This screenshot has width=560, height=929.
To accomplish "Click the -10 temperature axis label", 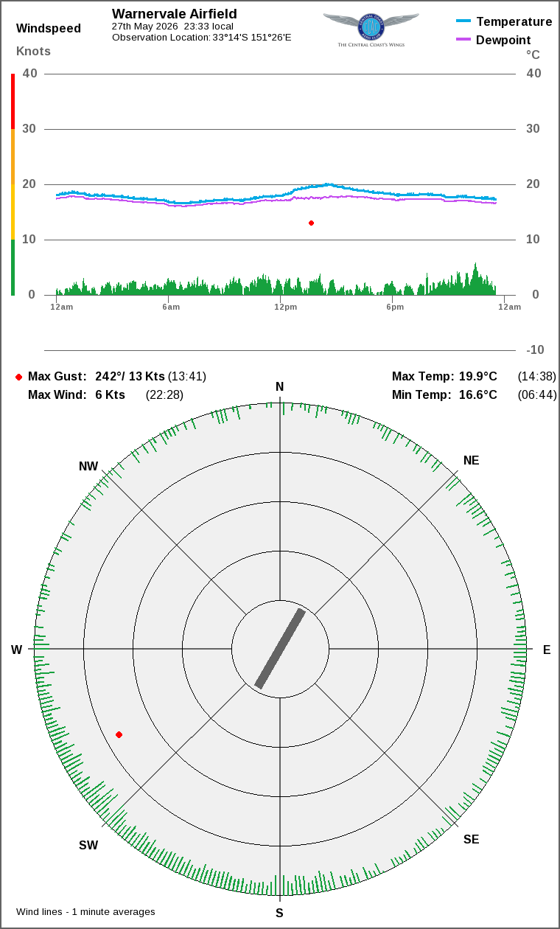I will [x=535, y=350].
